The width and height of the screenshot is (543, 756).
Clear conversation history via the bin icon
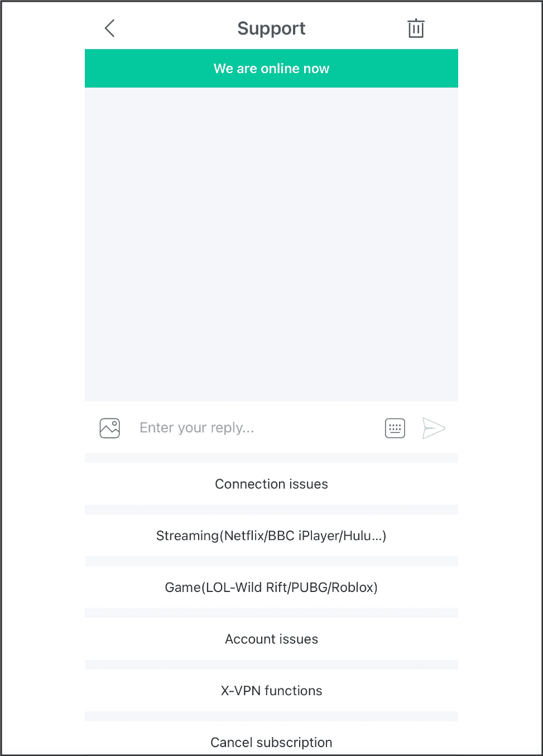pos(416,28)
